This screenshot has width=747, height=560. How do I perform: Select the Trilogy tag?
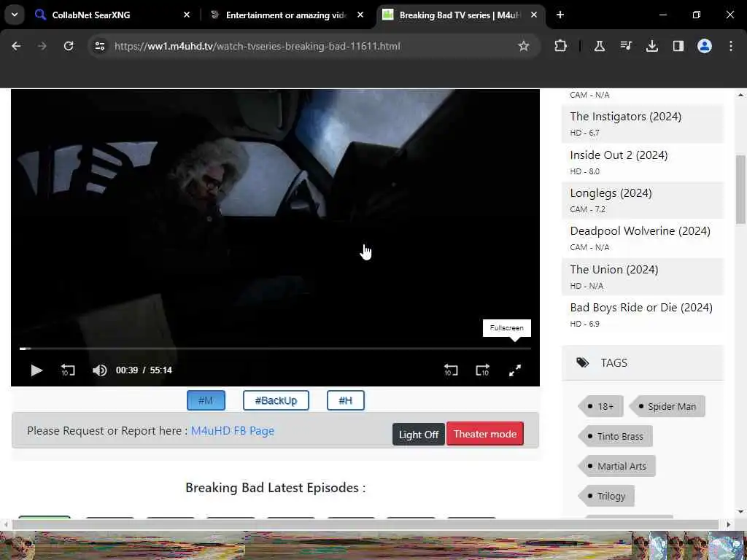click(606, 496)
